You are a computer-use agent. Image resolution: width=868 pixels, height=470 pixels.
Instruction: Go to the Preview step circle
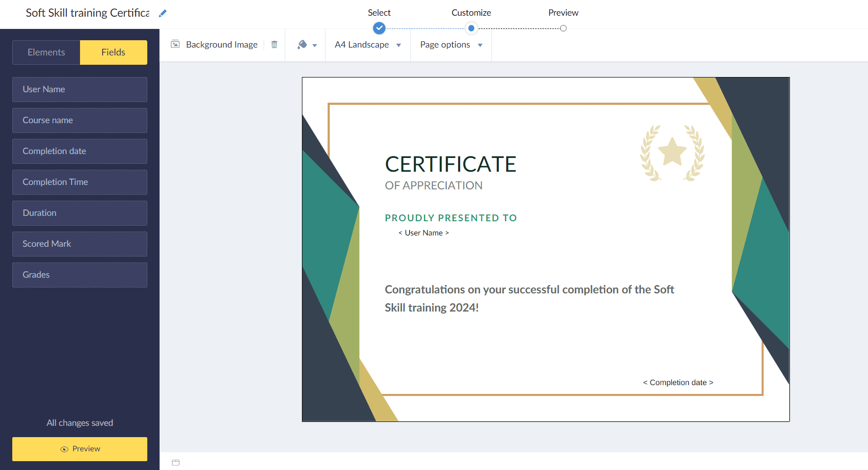coord(563,28)
